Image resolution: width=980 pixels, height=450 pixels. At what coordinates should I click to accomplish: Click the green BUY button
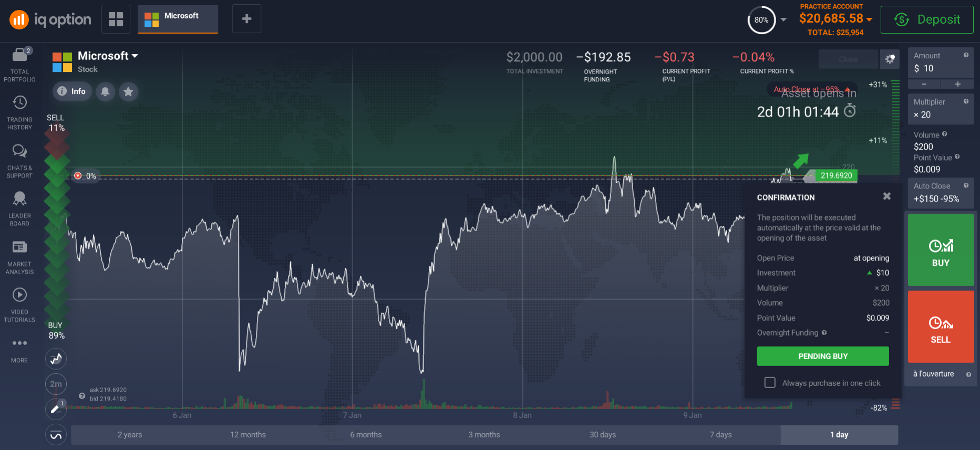941,250
